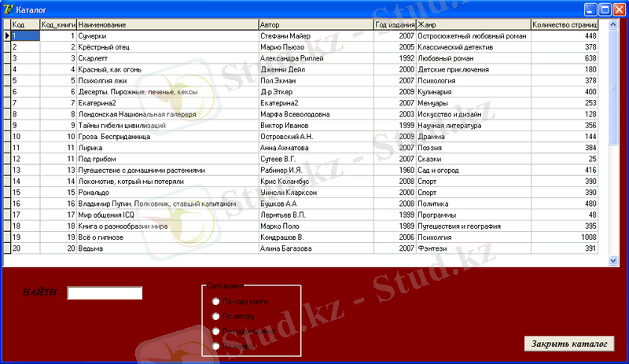The image size is (629, 364).
Task: Close the Каталог window with the X
Action: click(x=620, y=9)
